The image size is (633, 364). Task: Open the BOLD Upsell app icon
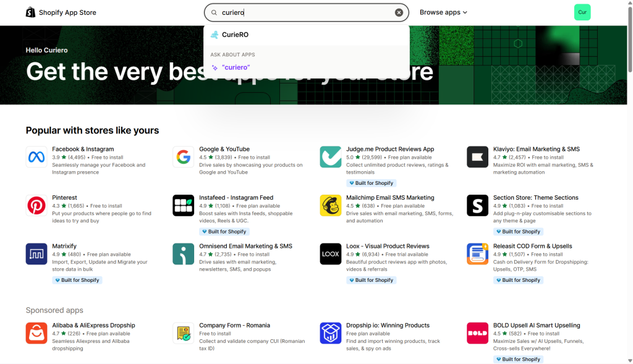pos(477,333)
